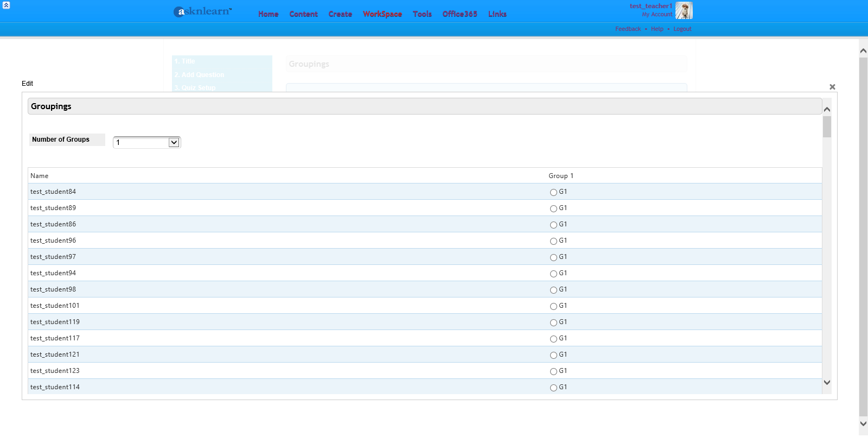868x437 pixels.
Task: Select G1 for test_student117
Action: coord(553,339)
